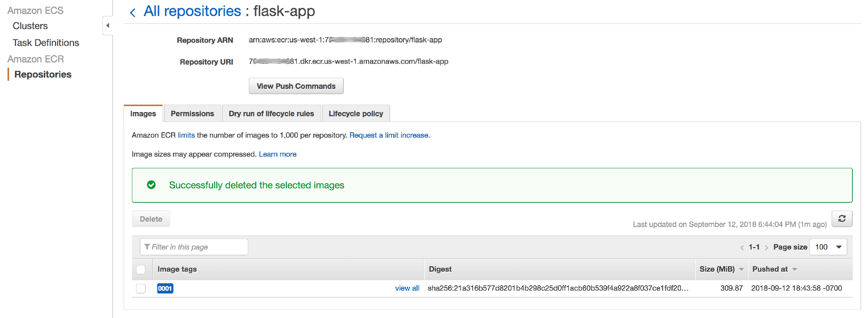Open the Permissions tab
This screenshot has height=318, width=868.
point(192,113)
